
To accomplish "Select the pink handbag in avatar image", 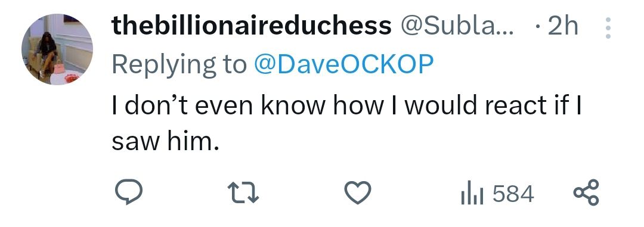I will (60, 67).
